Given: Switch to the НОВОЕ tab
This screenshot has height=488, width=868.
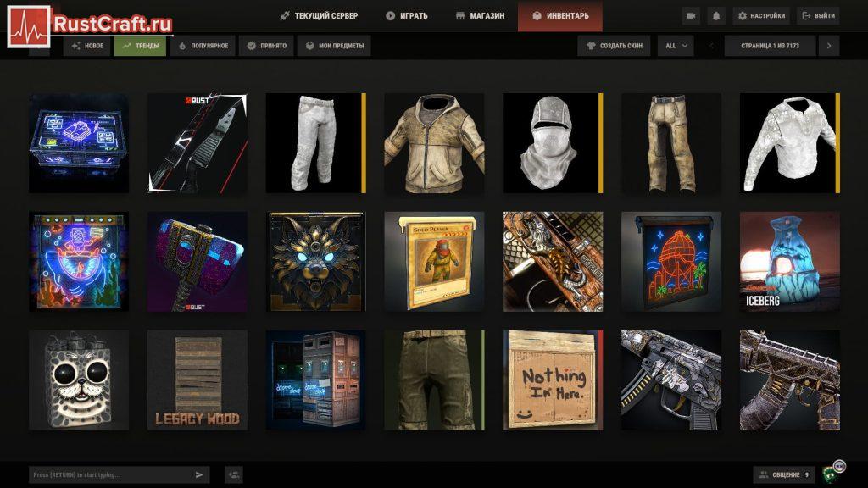Looking at the screenshot, I should 87,46.
